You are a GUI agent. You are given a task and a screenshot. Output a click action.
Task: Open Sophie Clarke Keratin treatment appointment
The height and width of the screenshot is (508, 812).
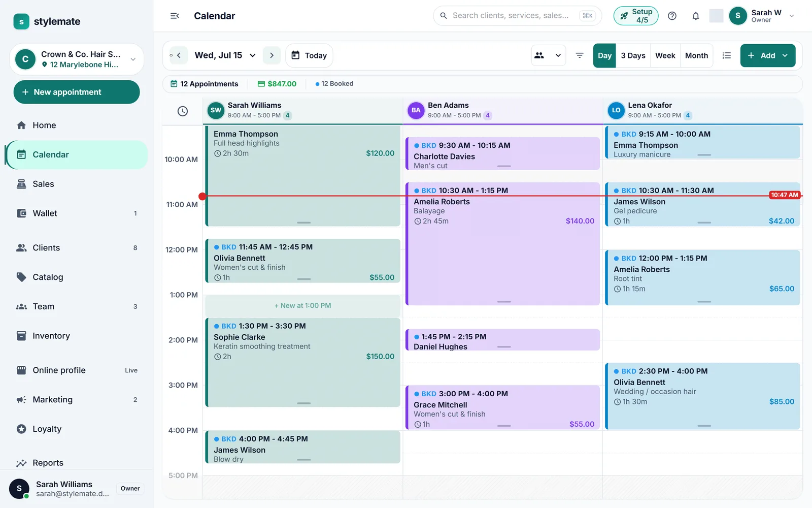303,362
